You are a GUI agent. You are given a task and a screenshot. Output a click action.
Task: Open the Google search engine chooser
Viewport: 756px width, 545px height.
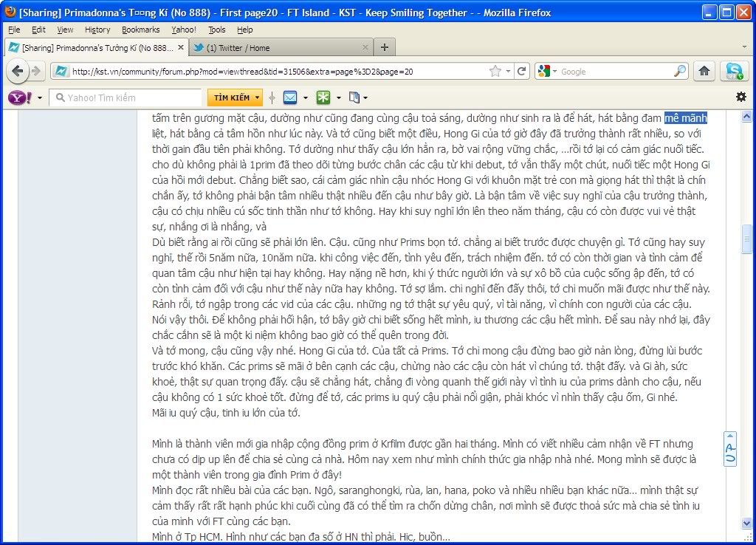coord(547,72)
